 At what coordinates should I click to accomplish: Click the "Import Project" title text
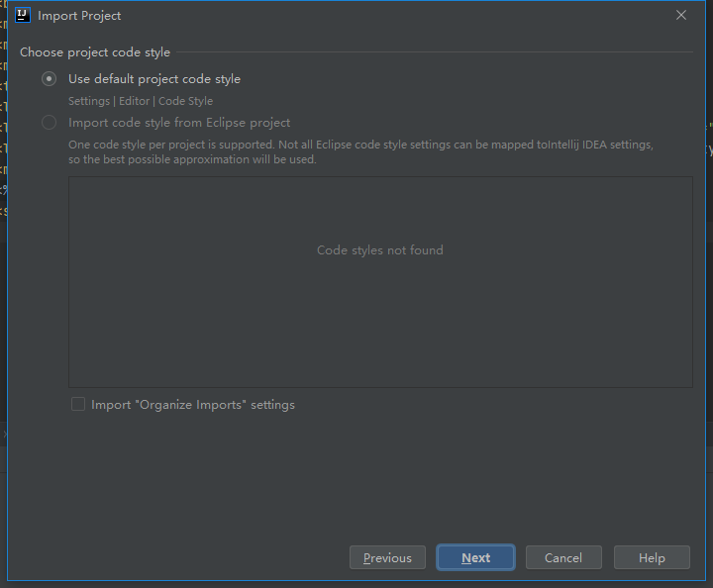tap(79, 16)
